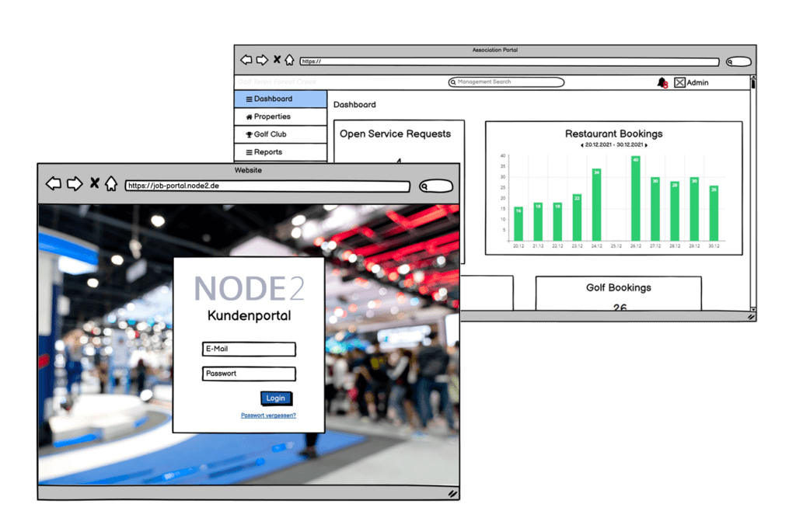The width and height of the screenshot is (796, 532).
Task: Open Golf Club in sidebar menu
Action: [281, 134]
